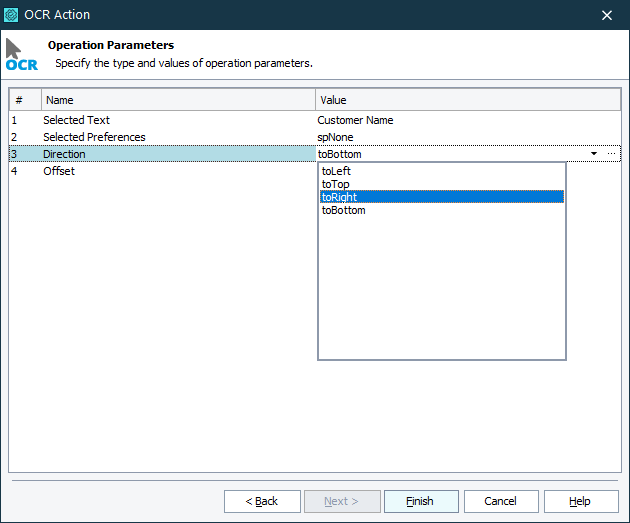Select toBottom in the dropdown list
This screenshot has width=630, height=523.
point(343,210)
